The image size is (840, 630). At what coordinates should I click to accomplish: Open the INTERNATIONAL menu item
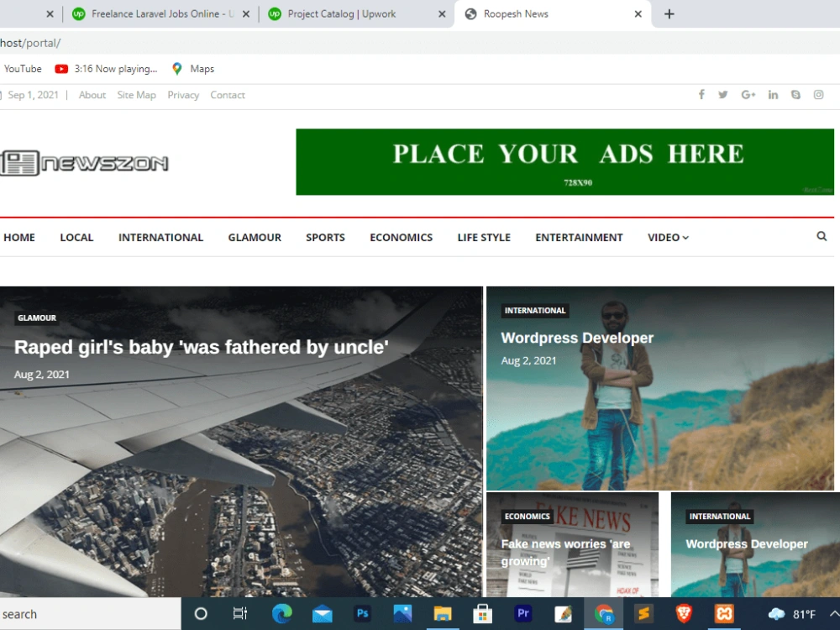(x=160, y=238)
